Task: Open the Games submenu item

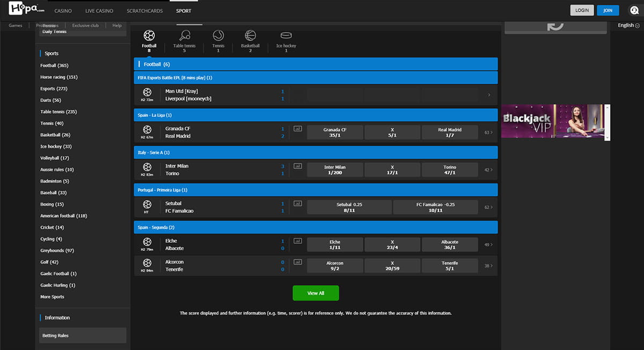Action: pos(16,25)
